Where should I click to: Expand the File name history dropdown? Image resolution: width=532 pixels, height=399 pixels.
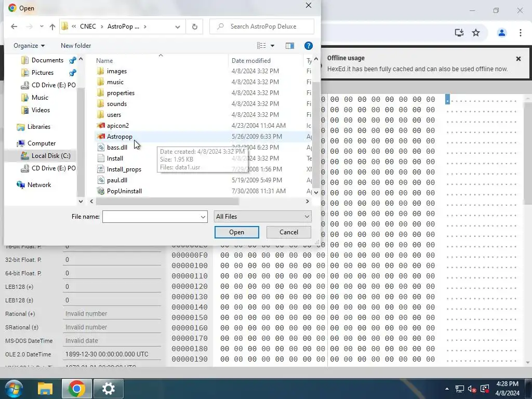coord(203,217)
